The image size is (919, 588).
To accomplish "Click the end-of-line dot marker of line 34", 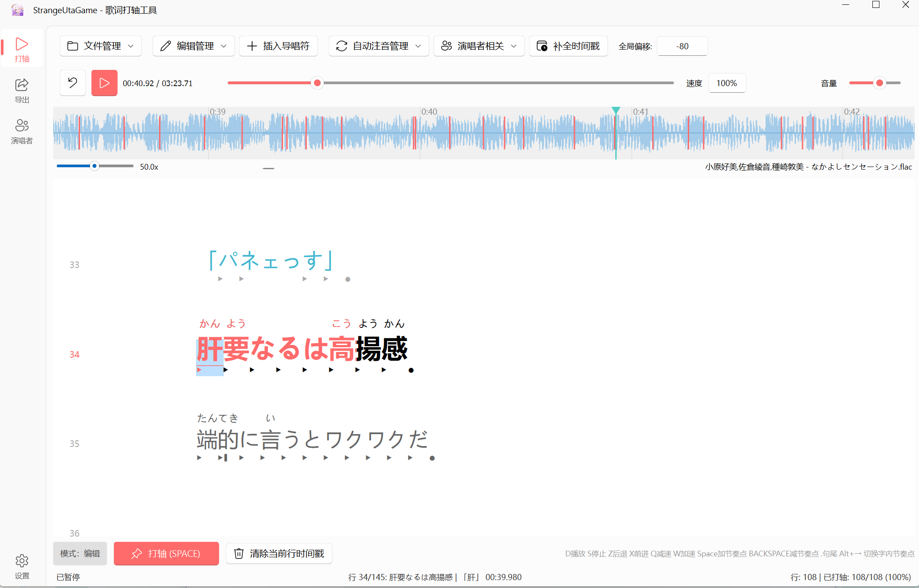I will (x=411, y=370).
